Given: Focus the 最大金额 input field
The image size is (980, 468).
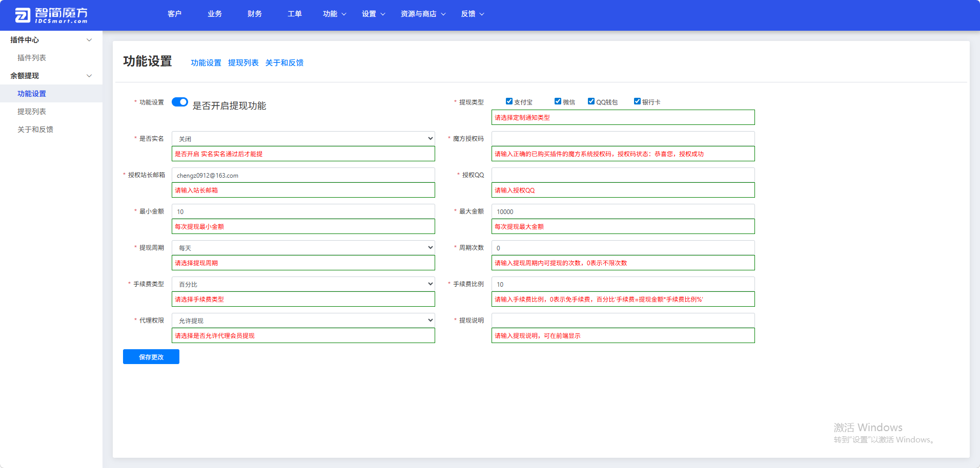Looking at the screenshot, I should (623, 211).
